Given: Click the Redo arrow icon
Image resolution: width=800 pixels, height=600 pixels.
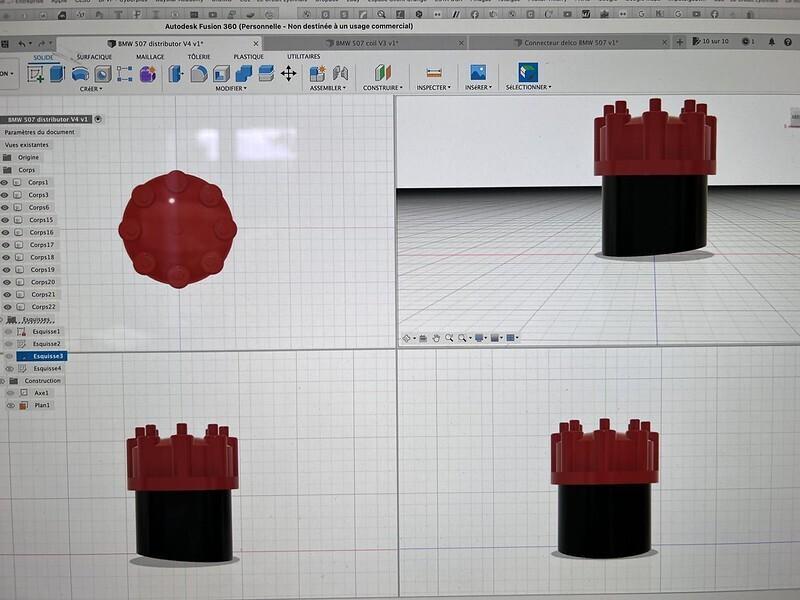Looking at the screenshot, I should 42,44.
